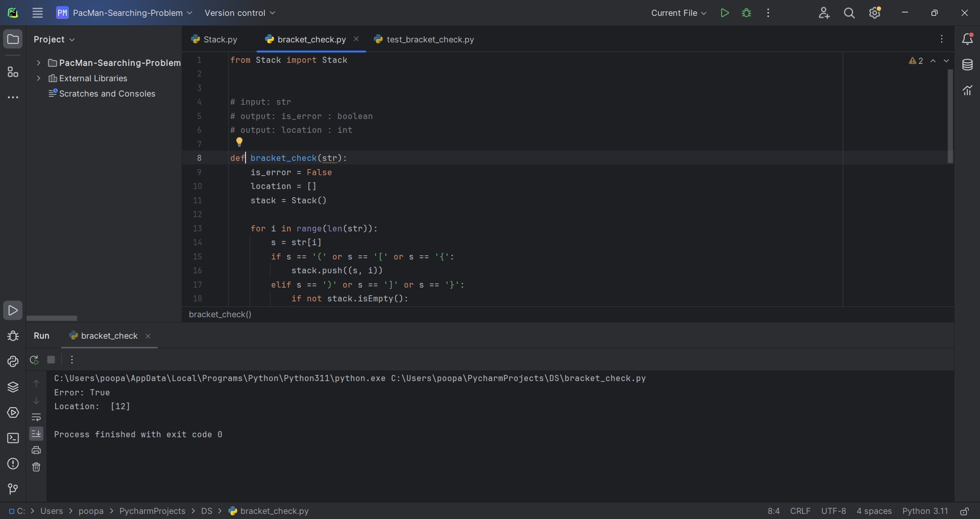Open the Terminal tool window icon
This screenshot has width=980, height=519.
(x=12, y=438)
